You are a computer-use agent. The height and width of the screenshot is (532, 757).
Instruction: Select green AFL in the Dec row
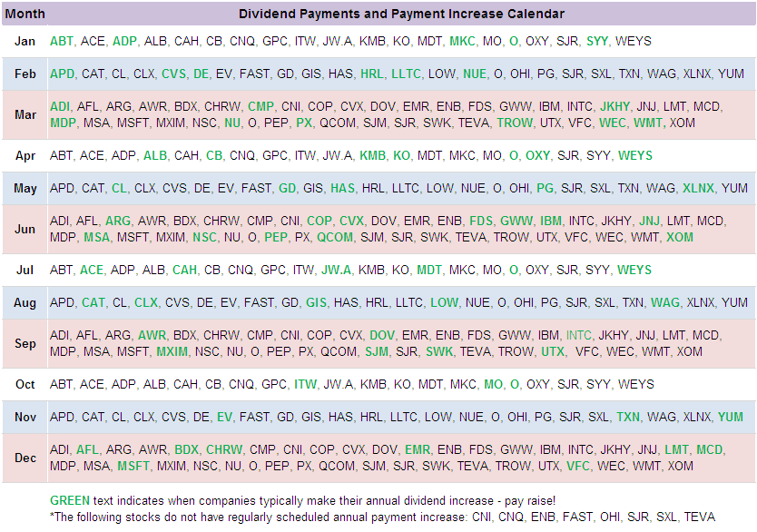(87, 449)
